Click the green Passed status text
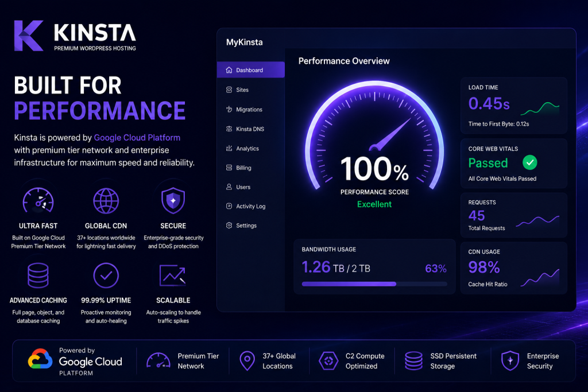588x392 pixels. (x=488, y=162)
